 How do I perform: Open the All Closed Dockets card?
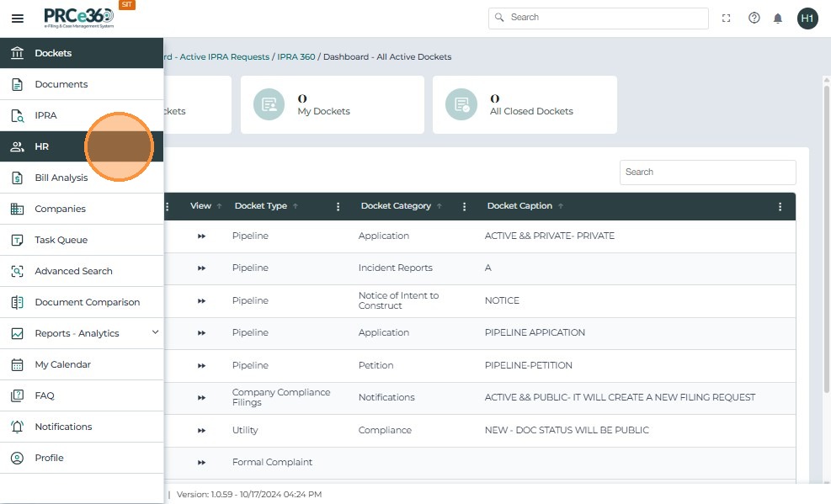click(524, 105)
